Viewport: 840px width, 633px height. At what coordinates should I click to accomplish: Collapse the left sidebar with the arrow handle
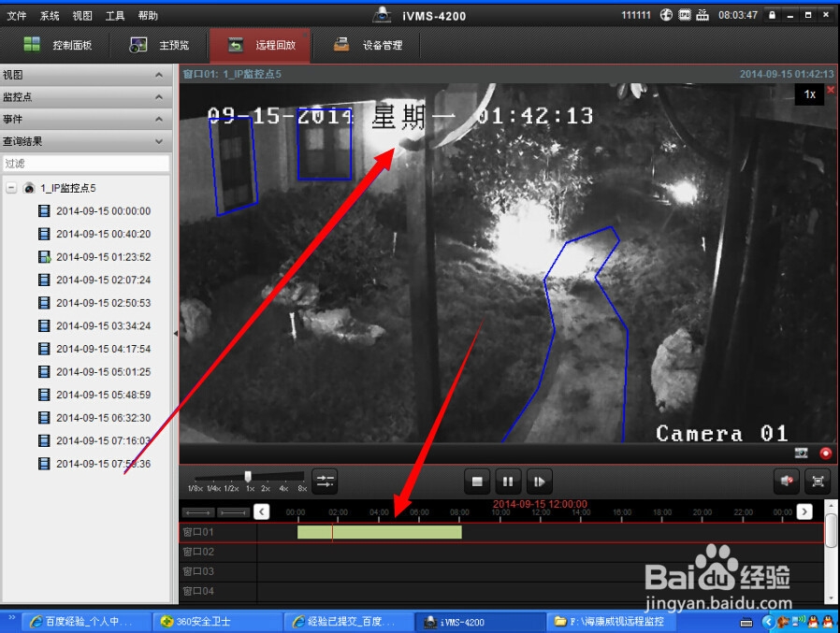pyautogui.click(x=175, y=333)
